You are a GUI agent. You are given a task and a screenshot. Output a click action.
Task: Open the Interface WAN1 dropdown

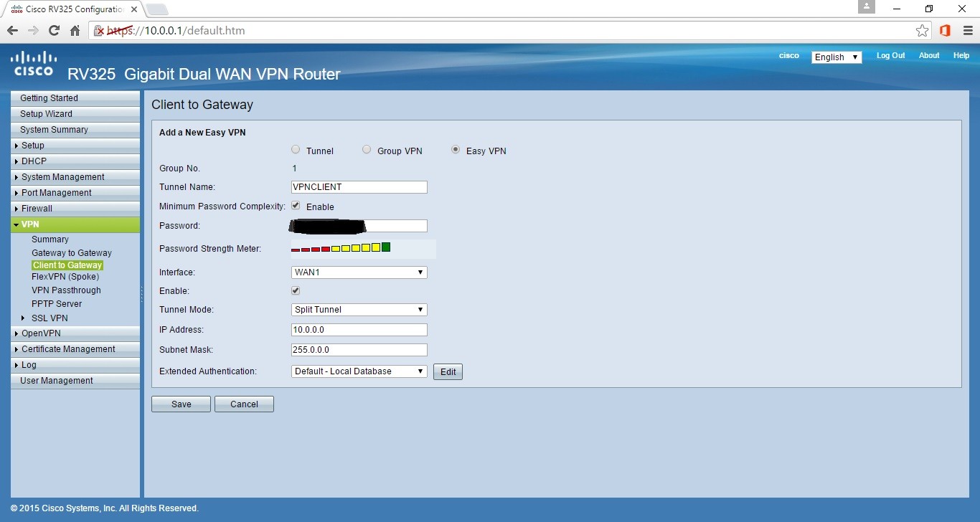pos(359,272)
